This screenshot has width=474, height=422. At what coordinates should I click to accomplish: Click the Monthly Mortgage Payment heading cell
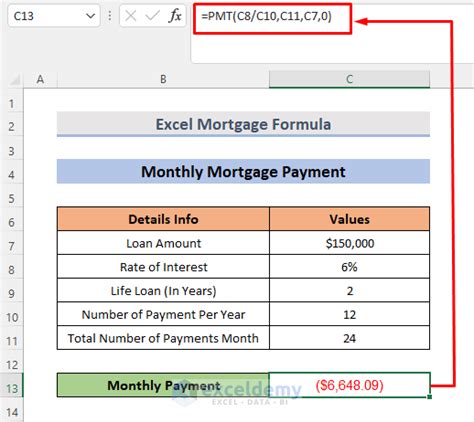click(243, 172)
